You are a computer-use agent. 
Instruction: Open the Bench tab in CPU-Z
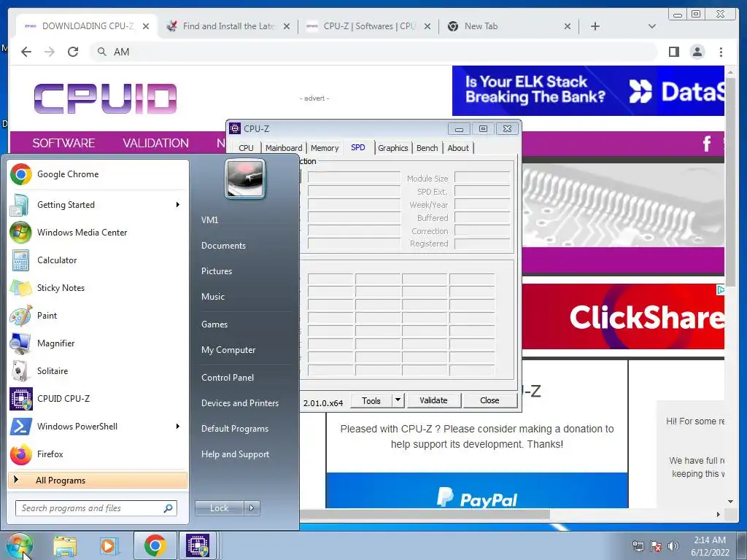click(x=427, y=148)
